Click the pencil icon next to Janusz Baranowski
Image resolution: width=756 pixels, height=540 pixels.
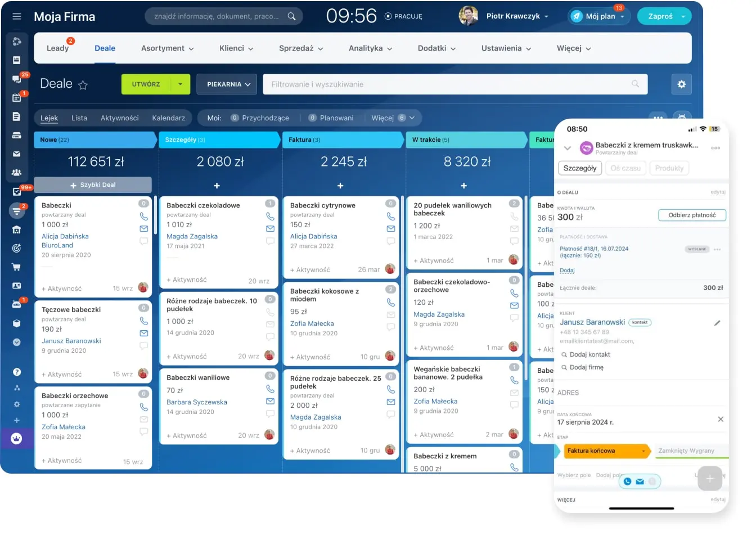[717, 323]
